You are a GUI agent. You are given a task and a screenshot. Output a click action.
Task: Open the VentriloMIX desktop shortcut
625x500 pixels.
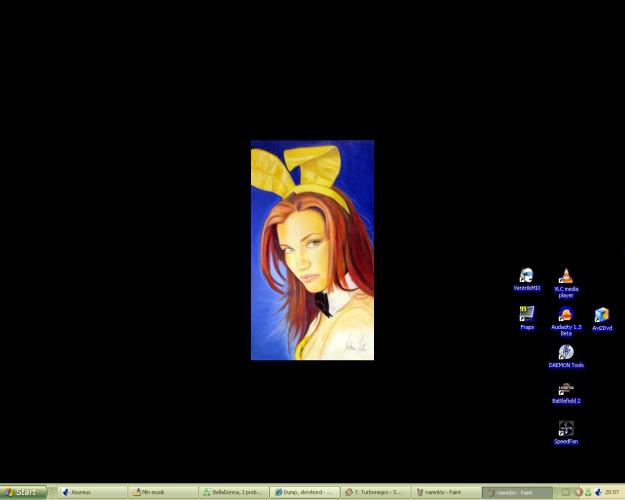[527, 279]
